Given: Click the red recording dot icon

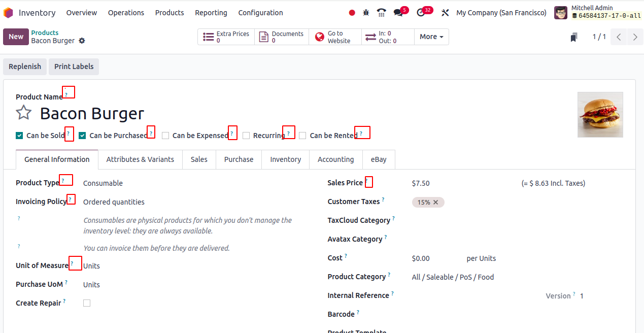Looking at the screenshot, I should click(352, 13).
